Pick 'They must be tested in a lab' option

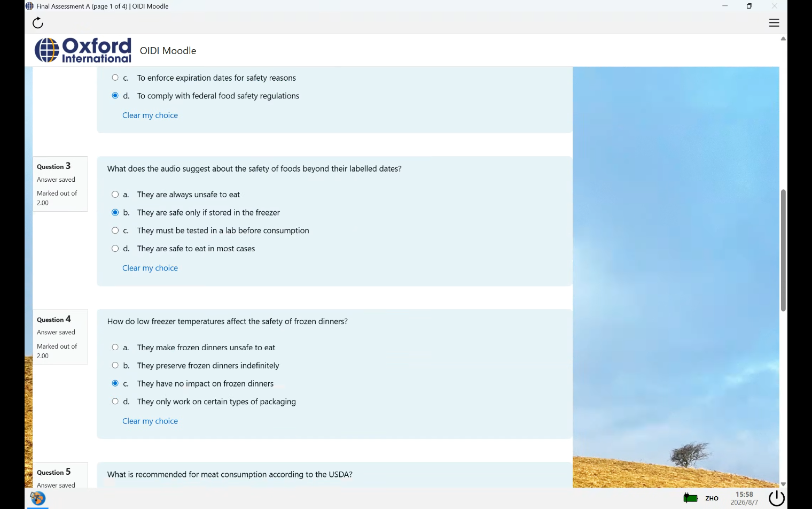(115, 230)
